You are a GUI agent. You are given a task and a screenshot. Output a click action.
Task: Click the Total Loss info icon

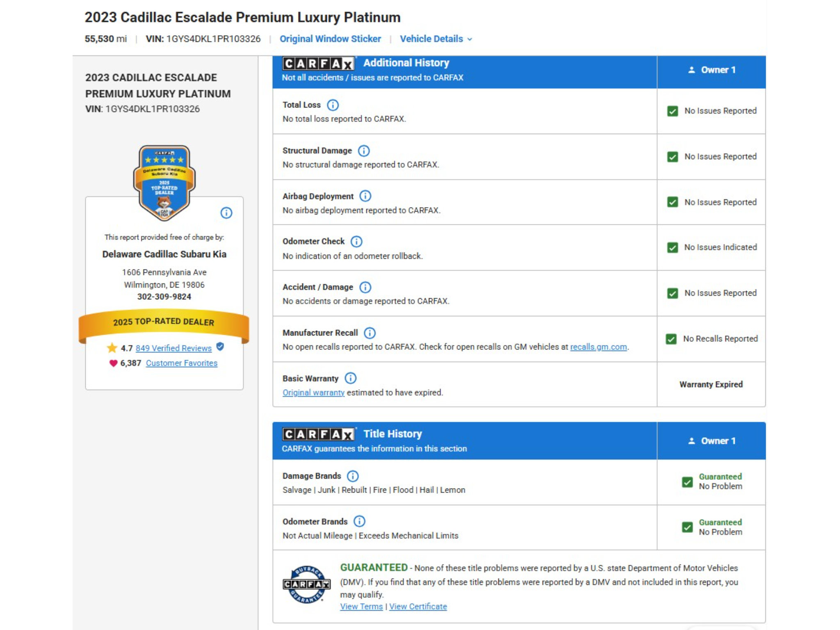click(333, 105)
